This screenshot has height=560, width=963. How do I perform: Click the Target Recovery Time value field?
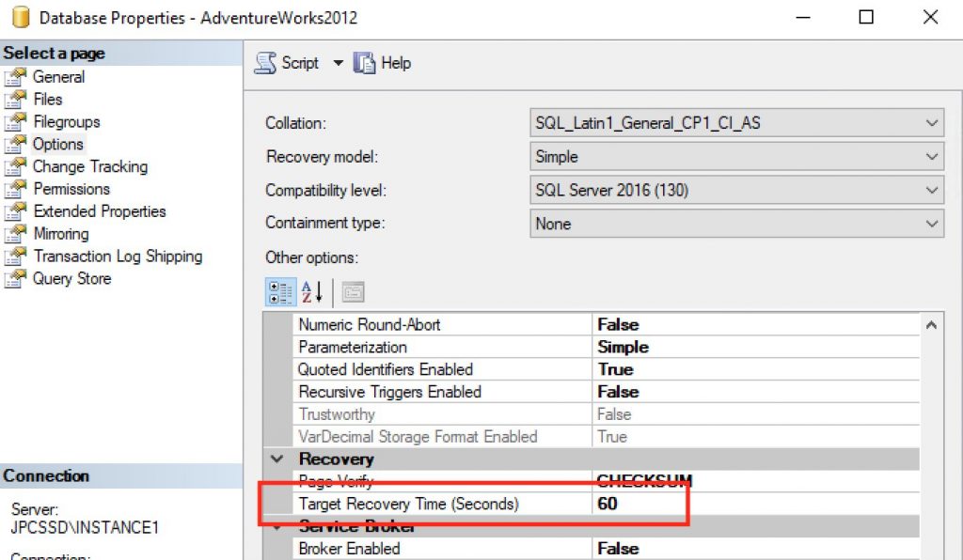click(x=658, y=504)
